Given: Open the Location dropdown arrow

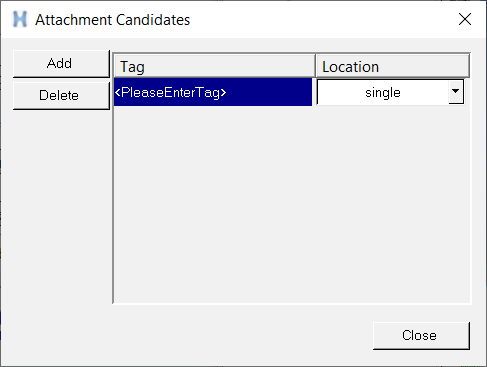Looking at the screenshot, I should (x=456, y=92).
